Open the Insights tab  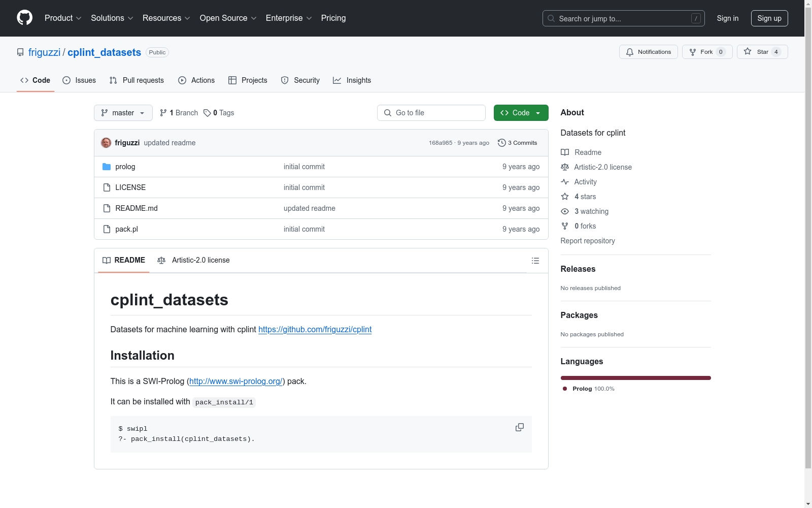352,80
